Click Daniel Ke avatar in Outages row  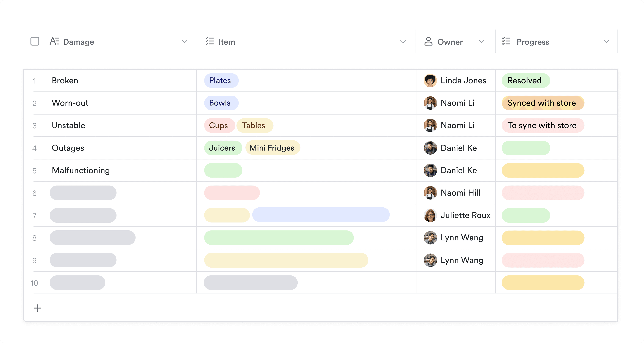430,148
